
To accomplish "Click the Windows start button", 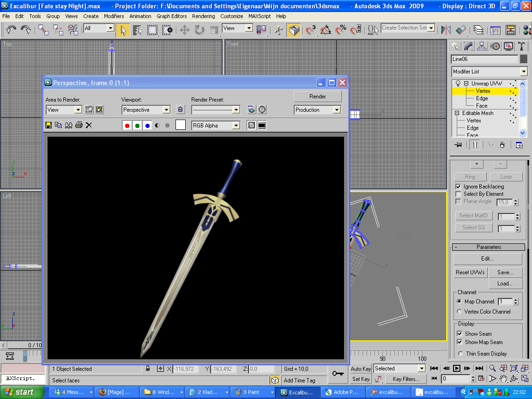I will click(x=21, y=392).
